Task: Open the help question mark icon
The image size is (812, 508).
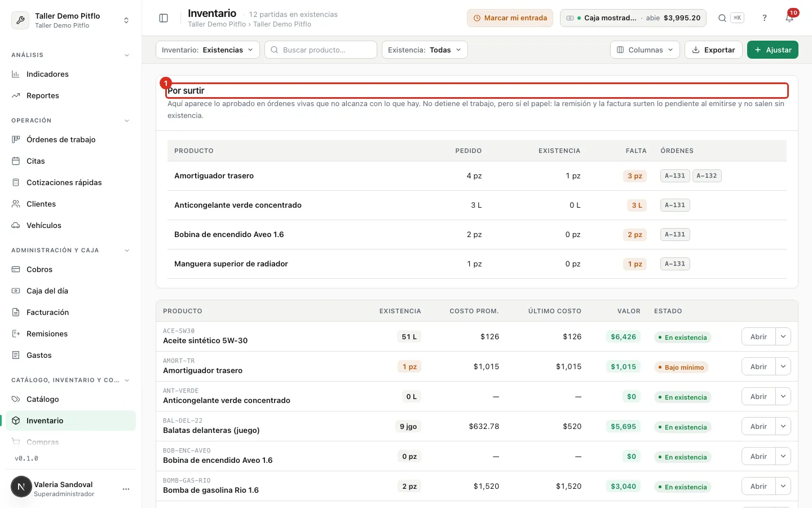Action: pos(765,18)
